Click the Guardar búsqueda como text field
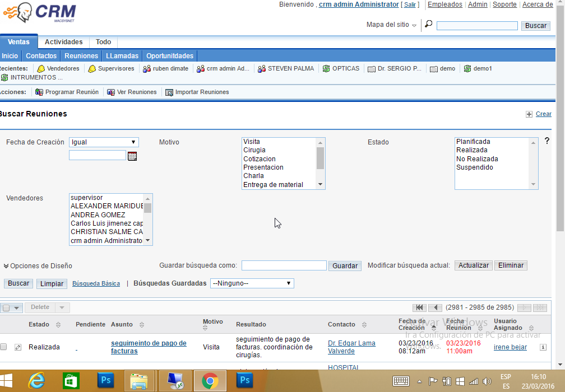 [x=284, y=265]
